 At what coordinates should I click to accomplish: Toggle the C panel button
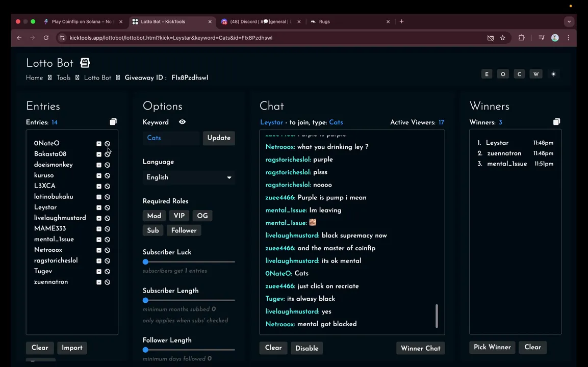coord(519,74)
